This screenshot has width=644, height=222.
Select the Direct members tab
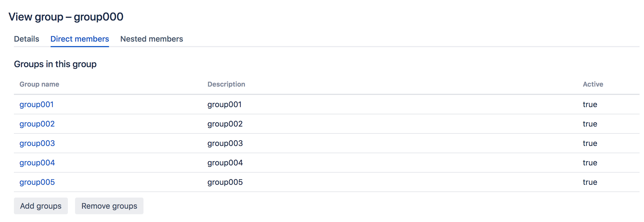pos(80,39)
